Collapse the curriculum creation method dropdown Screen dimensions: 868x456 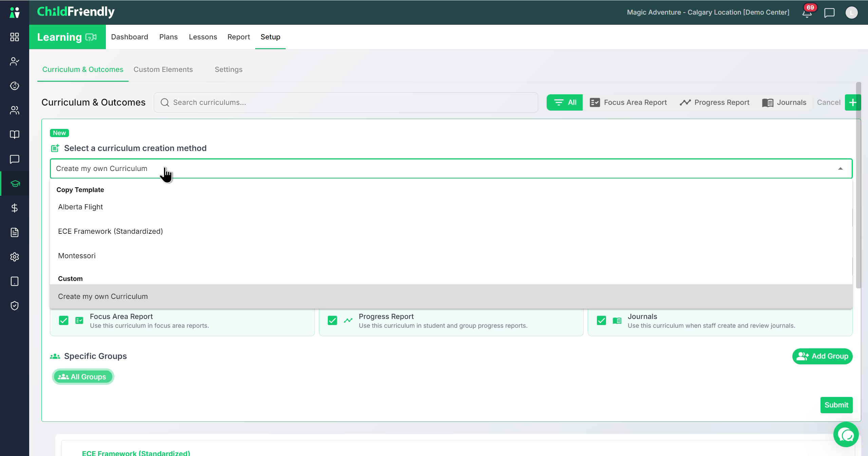[451, 169]
